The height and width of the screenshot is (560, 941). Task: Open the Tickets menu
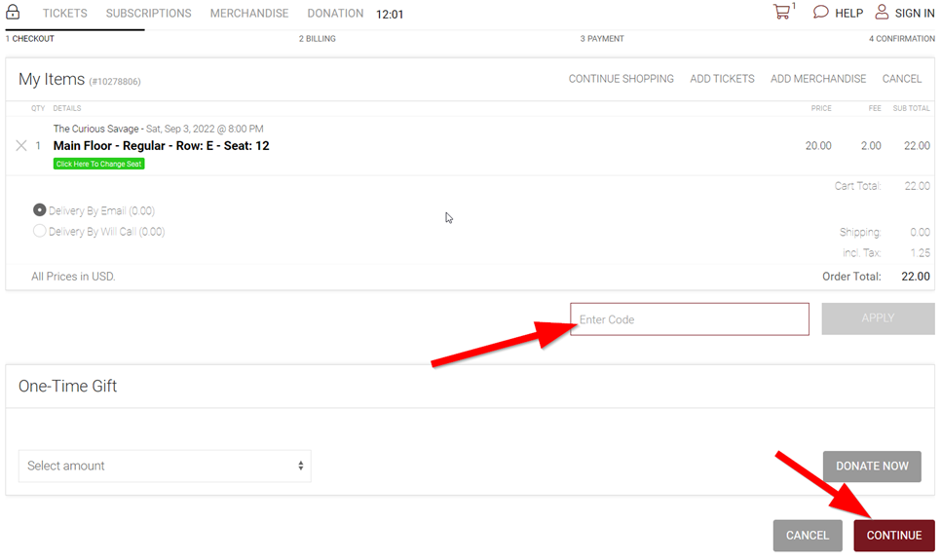(64, 14)
